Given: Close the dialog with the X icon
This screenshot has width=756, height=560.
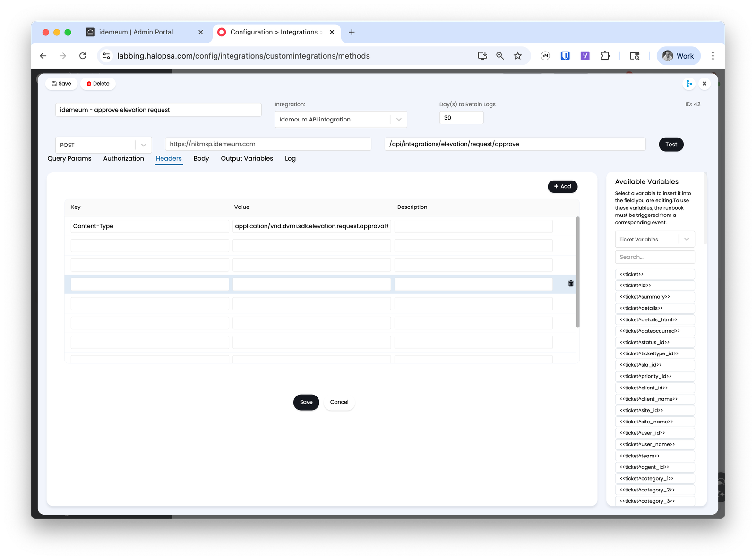Looking at the screenshot, I should pos(704,84).
